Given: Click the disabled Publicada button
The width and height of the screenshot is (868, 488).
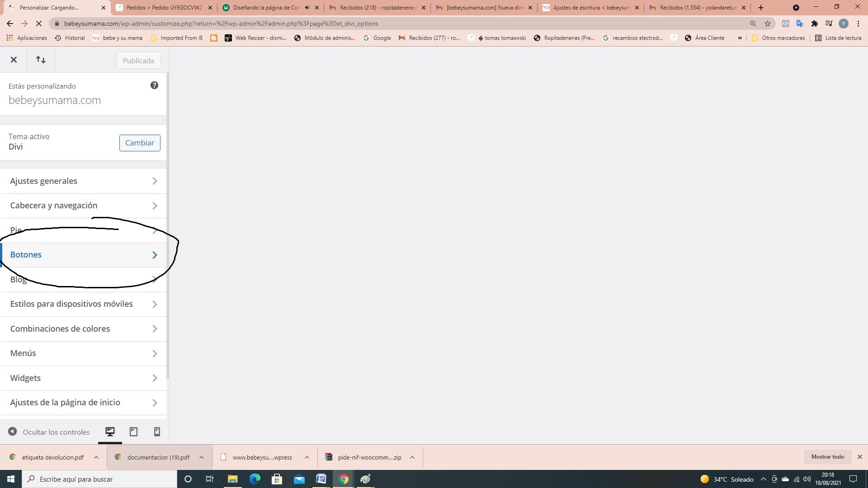Looking at the screenshot, I should coord(138,61).
